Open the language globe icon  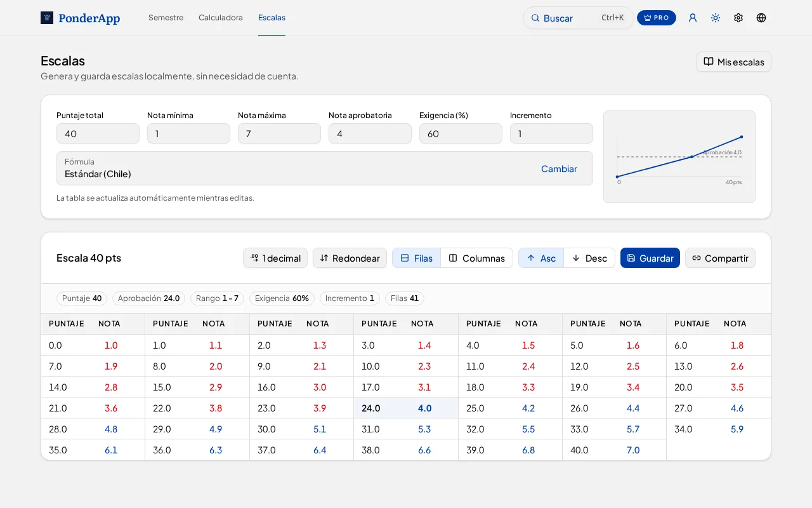pyautogui.click(x=761, y=18)
